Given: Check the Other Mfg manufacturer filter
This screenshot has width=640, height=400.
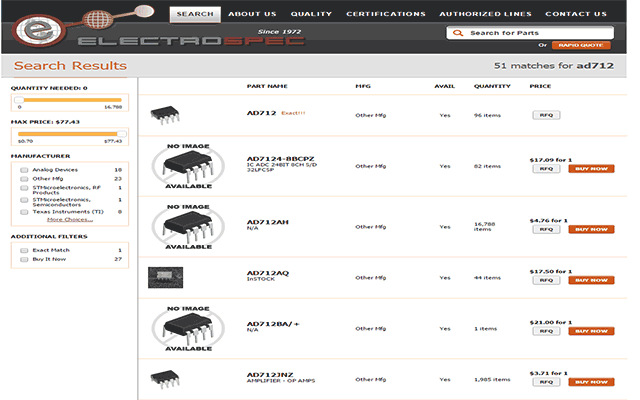Looking at the screenshot, I should [x=24, y=179].
